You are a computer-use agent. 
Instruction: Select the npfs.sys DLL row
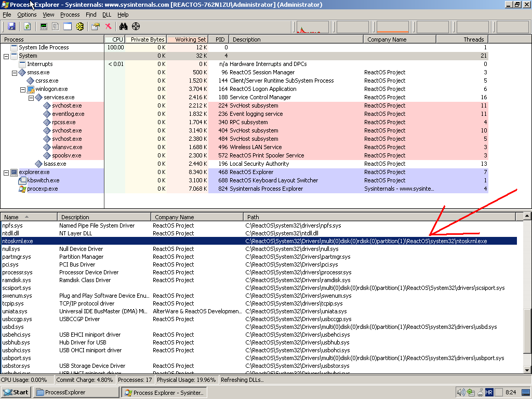259,225
